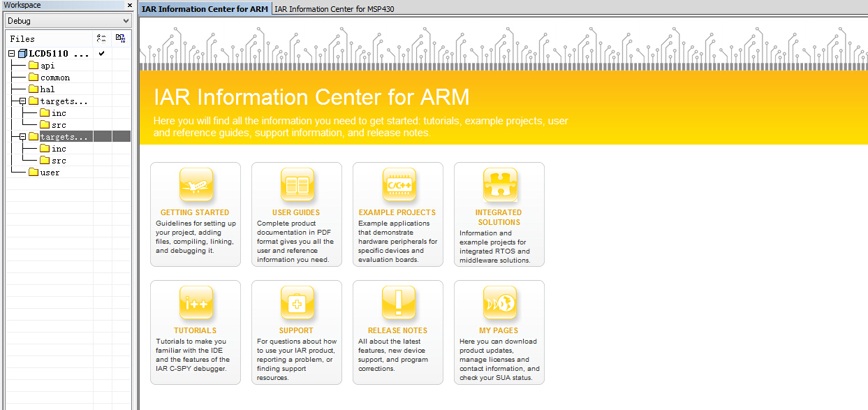Click the second icon column header beside Files
This screenshot has height=410, width=868.
point(120,38)
